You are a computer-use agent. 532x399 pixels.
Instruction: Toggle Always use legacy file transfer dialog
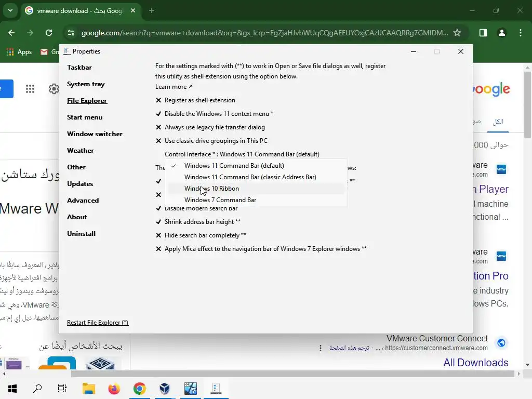click(x=210, y=127)
